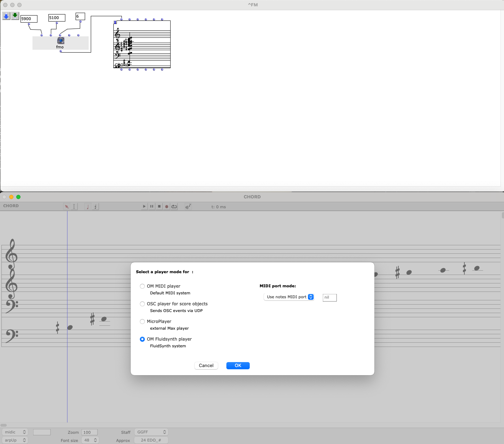Open the 'Use notes MIDI port' dropdown

pyautogui.click(x=289, y=297)
